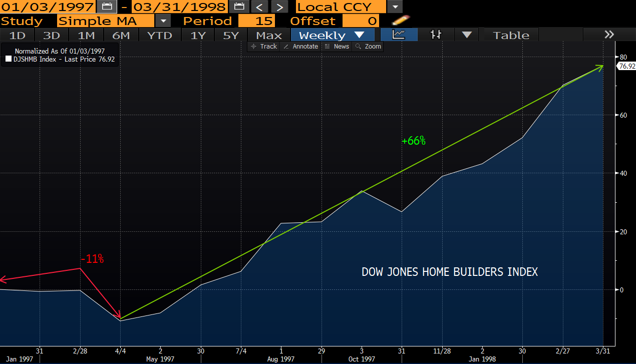Click the DOW JONES HOME BUILDERS INDEX annotation
The width and height of the screenshot is (636, 364).
point(450,272)
